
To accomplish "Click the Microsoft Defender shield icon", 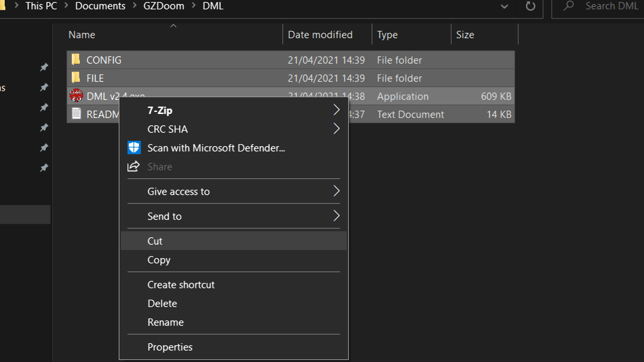I will 134,148.
